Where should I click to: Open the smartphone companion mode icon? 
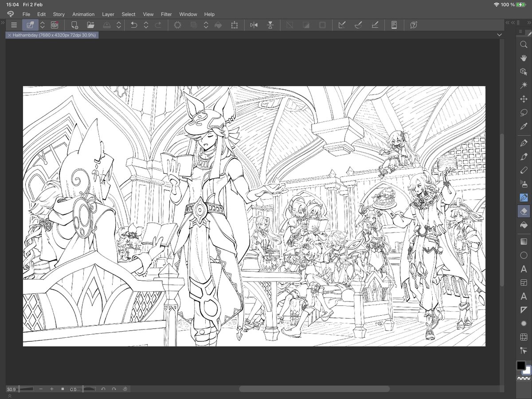pos(394,25)
